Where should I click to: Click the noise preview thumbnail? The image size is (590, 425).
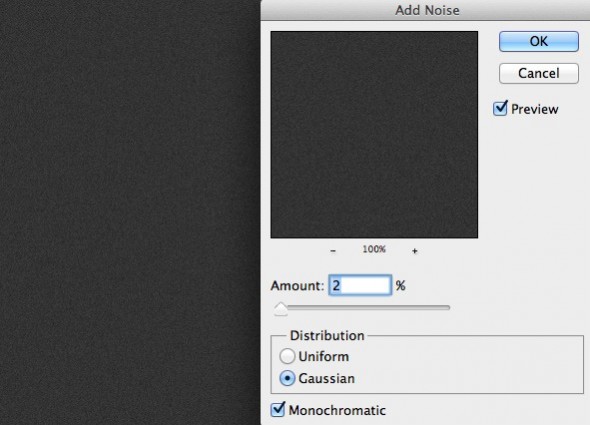pyautogui.click(x=374, y=135)
